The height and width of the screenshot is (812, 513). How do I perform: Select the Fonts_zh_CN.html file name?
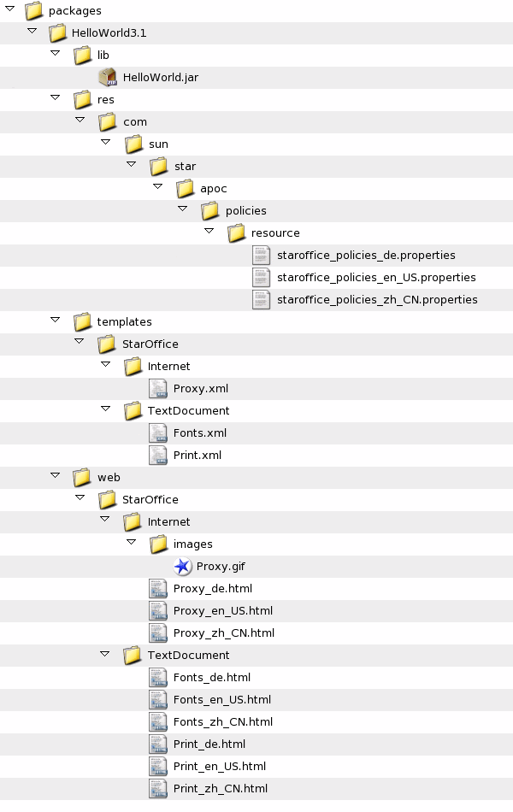tap(223, 722)
